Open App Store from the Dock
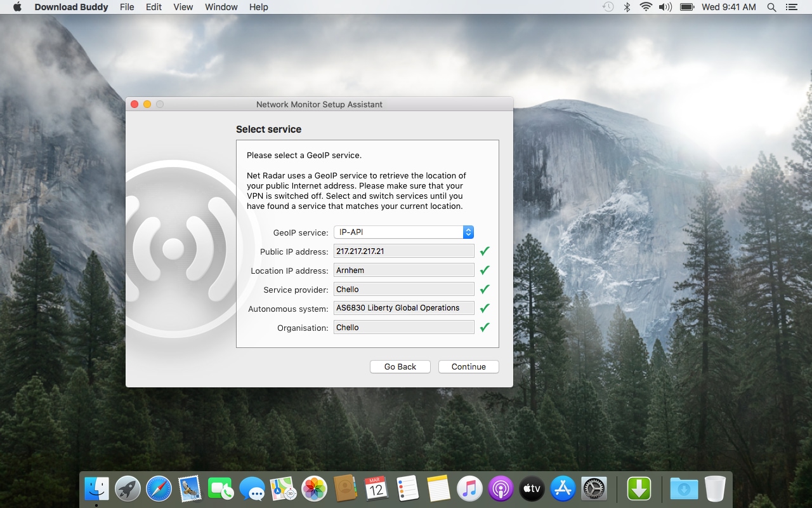This screenshot has height=508, width=812. click(563, 489)
